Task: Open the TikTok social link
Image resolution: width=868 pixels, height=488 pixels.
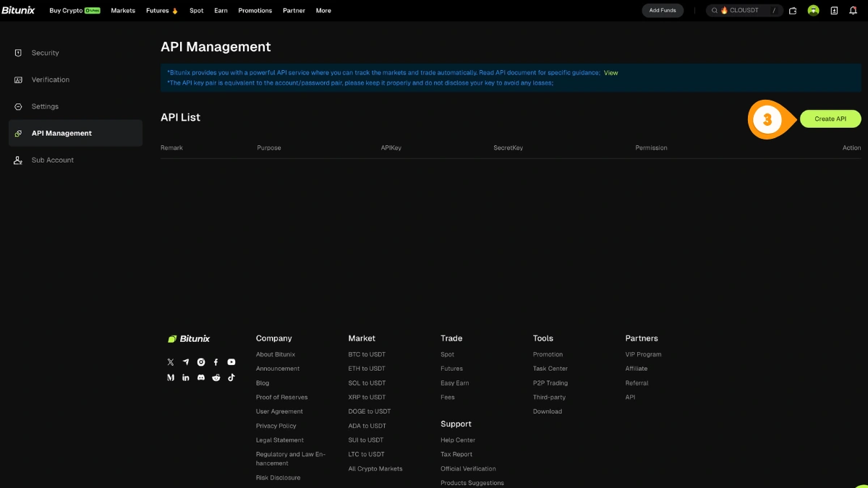Action: [x=231, y=377]
